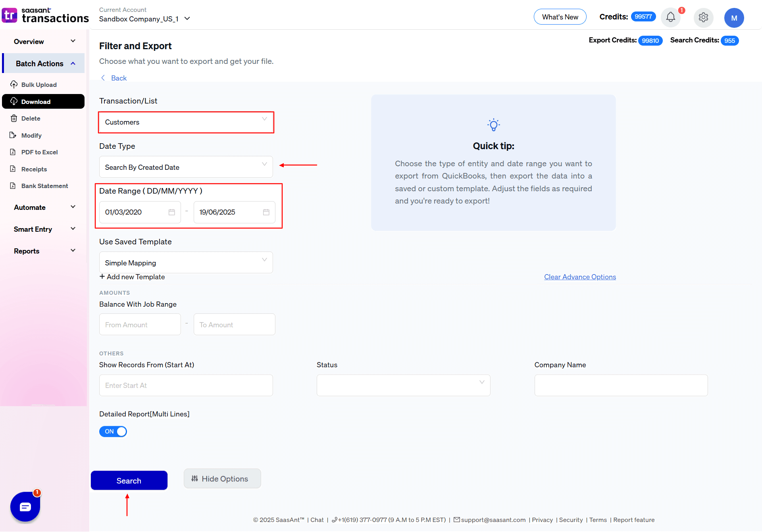The height and width of the screenshot is (532, 762).
Task: Click the Download cloud icon in sidebar
Action: coord(14,102)
